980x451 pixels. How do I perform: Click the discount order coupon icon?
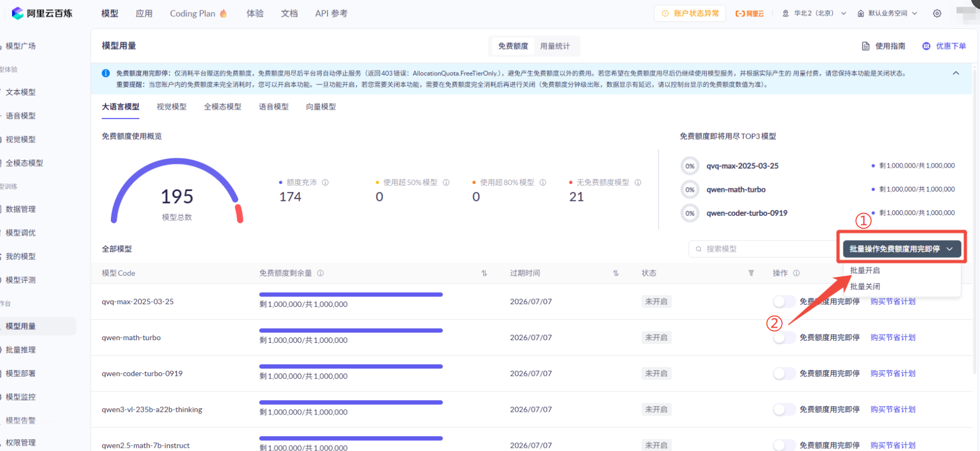926,46
